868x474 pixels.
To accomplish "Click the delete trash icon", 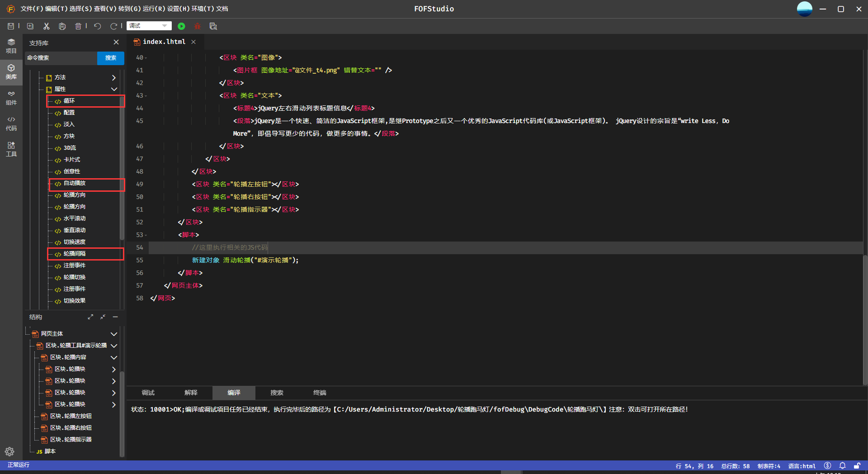I will pyautogui.click(x=78, y=26).
